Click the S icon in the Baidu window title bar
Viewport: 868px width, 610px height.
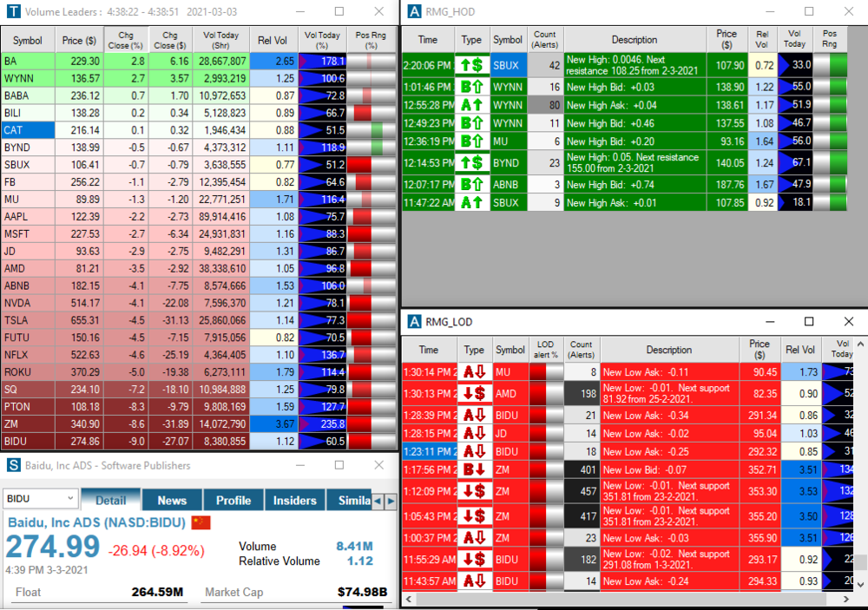12,465
